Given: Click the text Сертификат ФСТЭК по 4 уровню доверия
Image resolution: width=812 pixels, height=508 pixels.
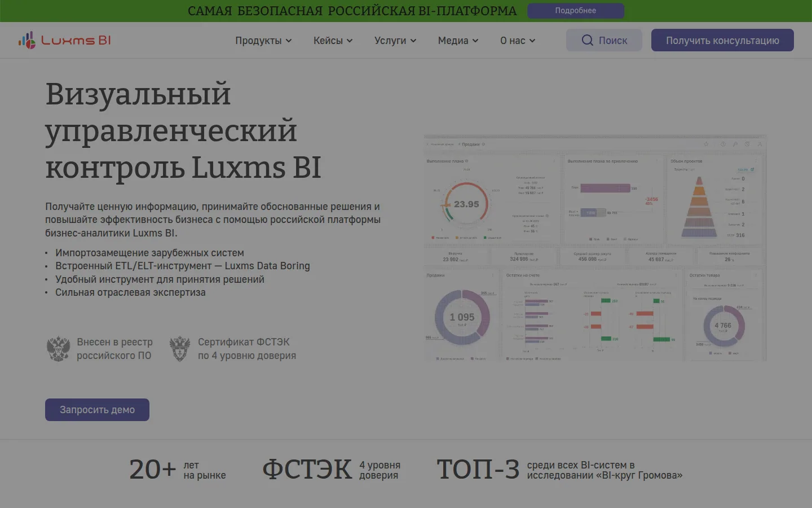Looking at the screenshot, I should pyautogui.click(x=247, y=349).
